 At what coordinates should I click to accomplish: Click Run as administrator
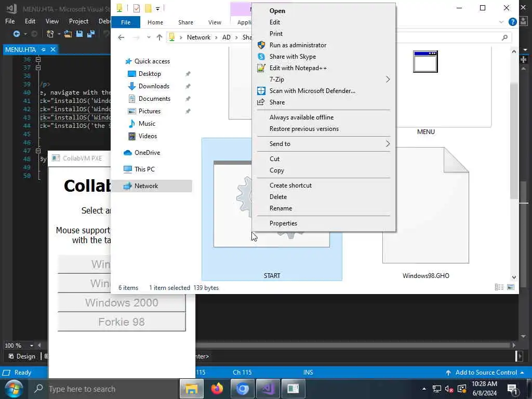(298, 45)
